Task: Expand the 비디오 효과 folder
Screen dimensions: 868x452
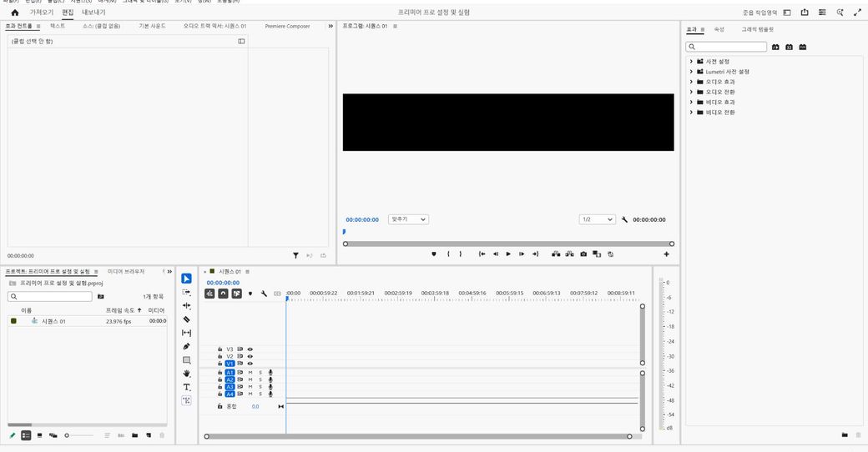Action: pyautogui.click(x=691, y=102)
